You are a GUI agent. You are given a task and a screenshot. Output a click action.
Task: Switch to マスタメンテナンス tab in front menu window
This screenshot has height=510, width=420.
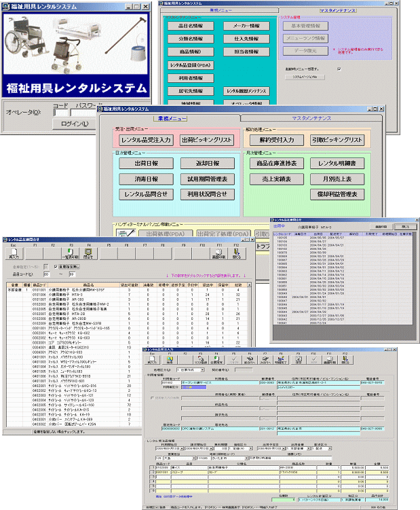(311, 118)
